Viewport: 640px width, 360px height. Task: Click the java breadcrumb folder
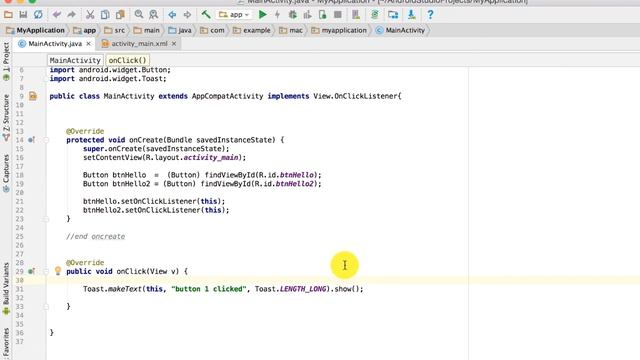[x=180, y=30]
